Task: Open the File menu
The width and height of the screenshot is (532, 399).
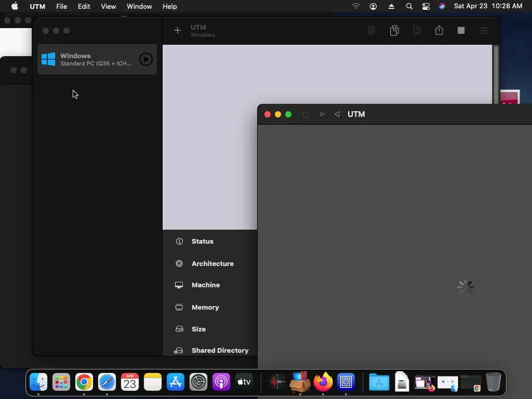Action: pyautogui.click(x=61, y=6)
